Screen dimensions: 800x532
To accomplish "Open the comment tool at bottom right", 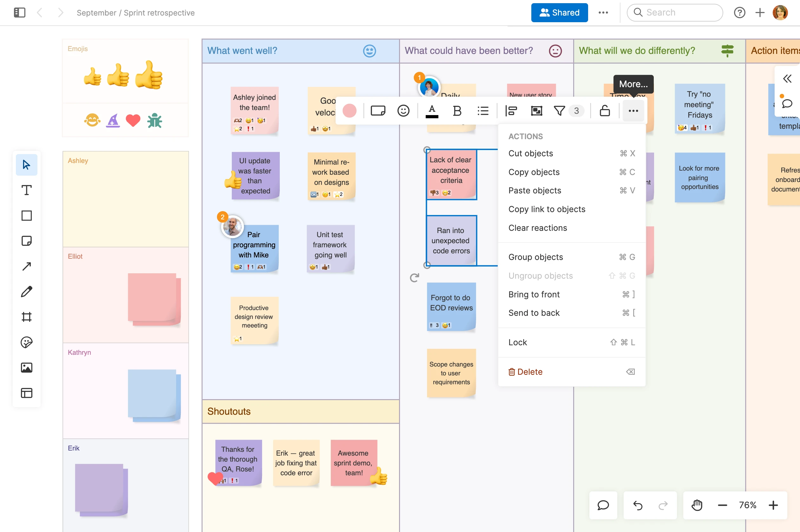I will (x=603, y=505).
